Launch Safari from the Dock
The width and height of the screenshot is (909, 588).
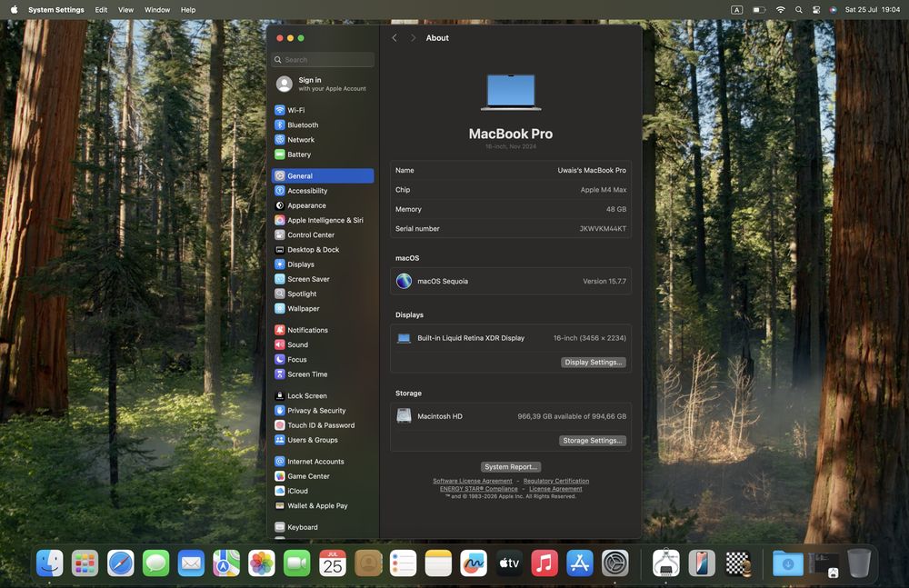121,563
